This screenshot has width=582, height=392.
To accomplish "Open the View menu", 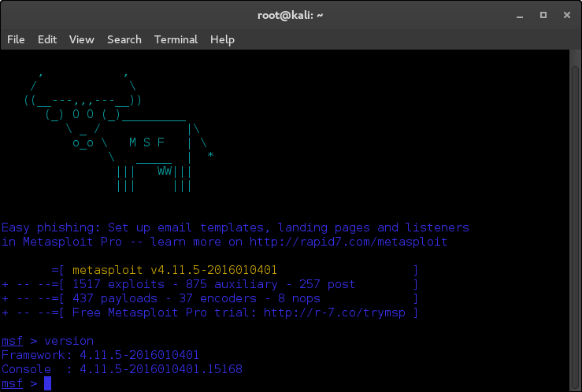I will 82,39.
